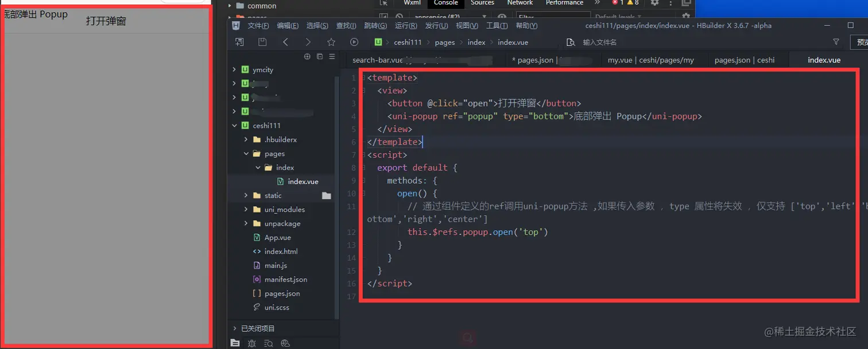Open the devtools settings gear icon
868x349 pixels.
tap(654, 3)
